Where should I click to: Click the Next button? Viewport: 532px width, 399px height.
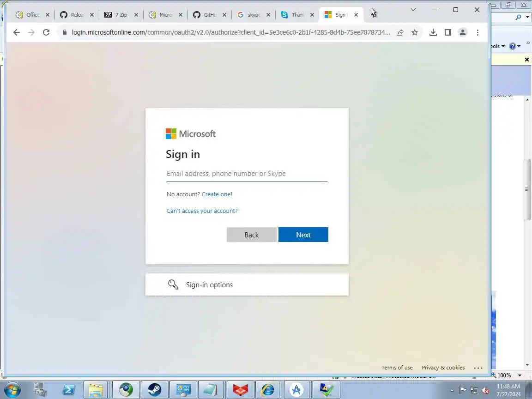coord(303,235)
